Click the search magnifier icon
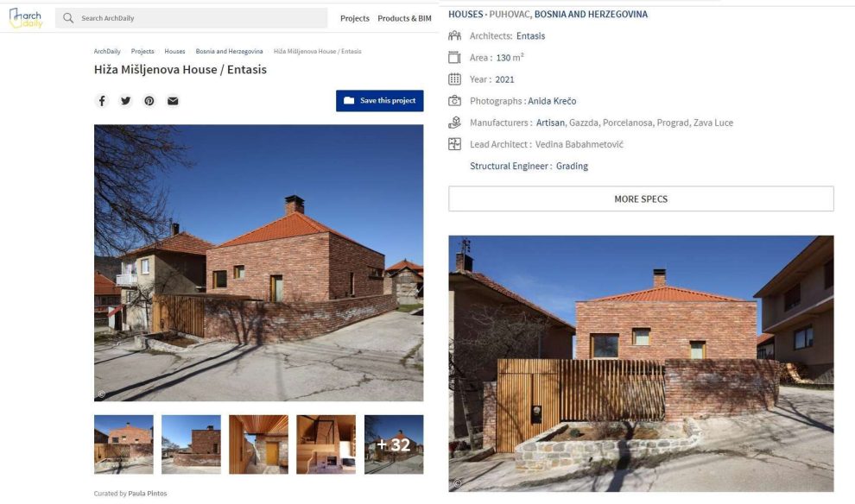The width and height of the screenshot is (855, 504). tap(68, 18)
